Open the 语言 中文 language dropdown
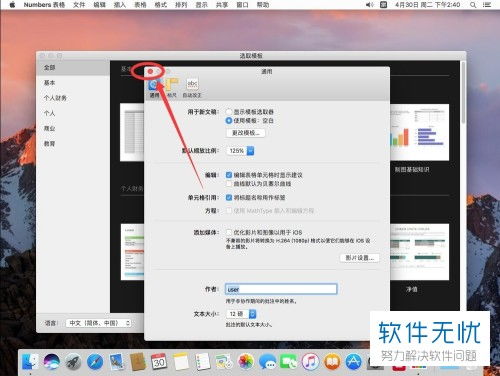 click(99, 323)
